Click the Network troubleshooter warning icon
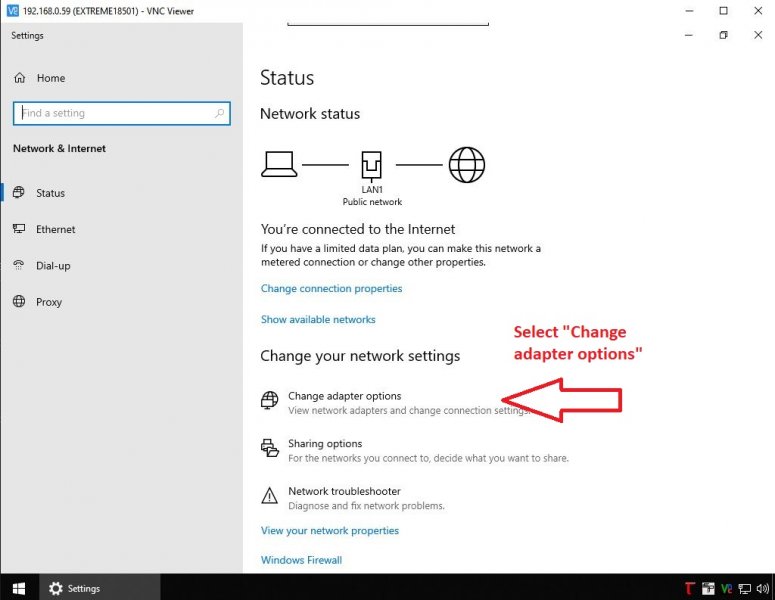Screen dimensions: 775x600 [x=269, y=496]
